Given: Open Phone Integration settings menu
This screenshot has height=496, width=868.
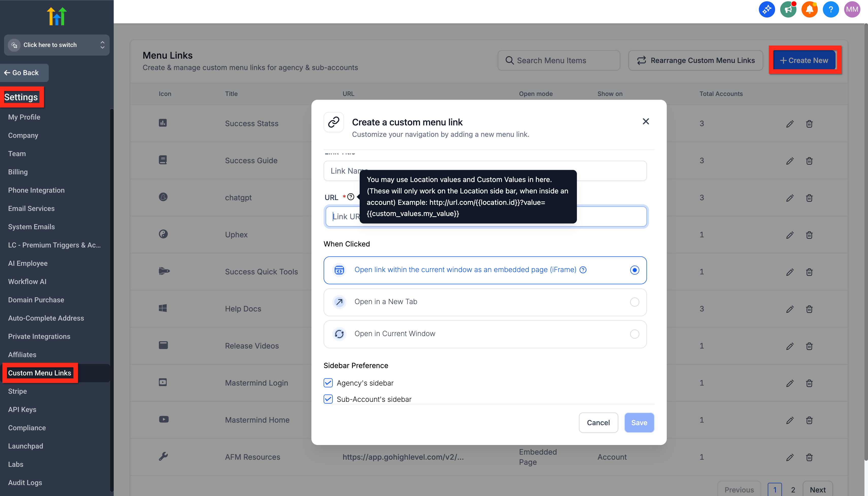Looking at the screenshot, I should 36,190.
